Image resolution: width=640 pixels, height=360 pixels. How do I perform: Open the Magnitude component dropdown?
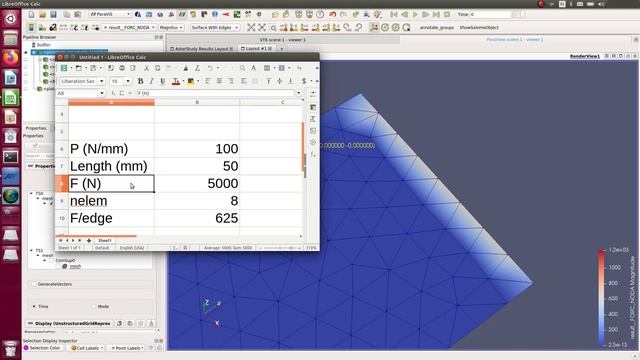click(x=171, y=27)
